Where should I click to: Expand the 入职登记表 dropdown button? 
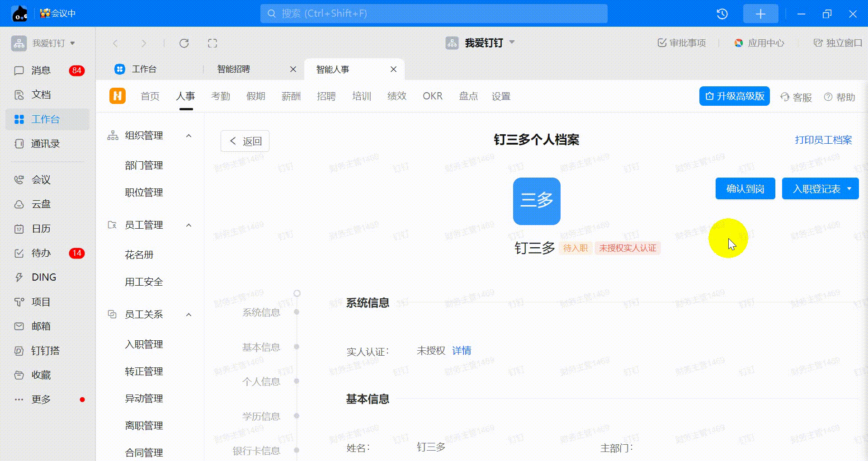[849, 189]
